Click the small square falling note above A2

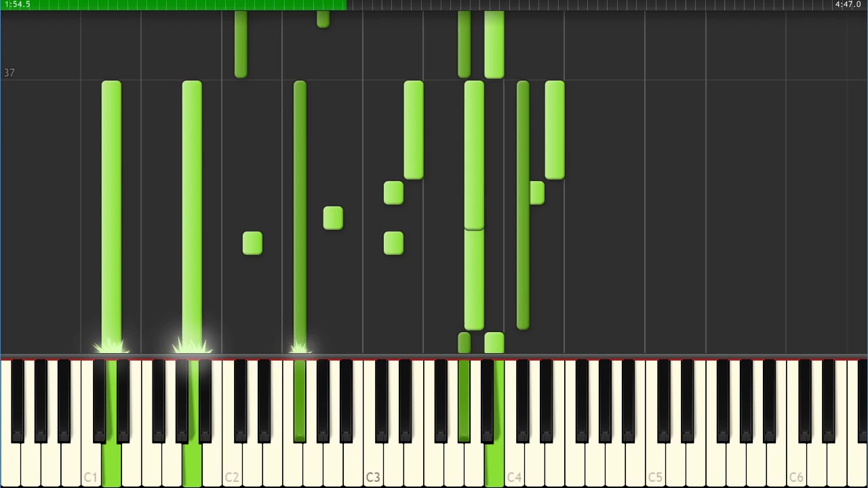pos(333,218)
